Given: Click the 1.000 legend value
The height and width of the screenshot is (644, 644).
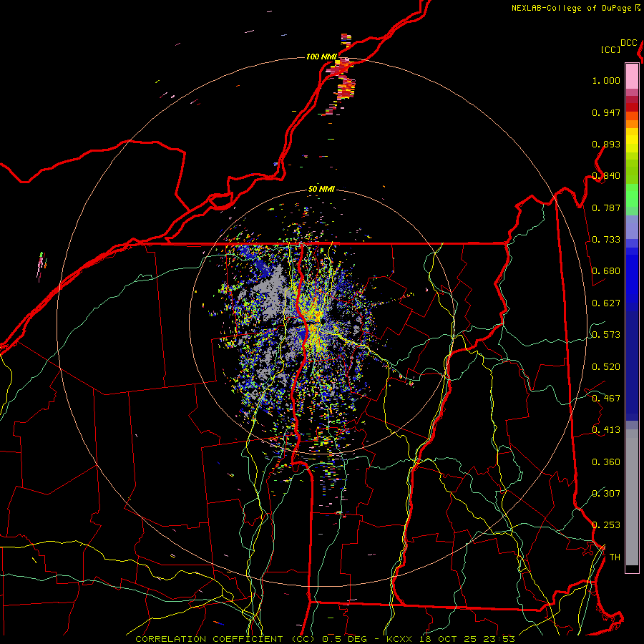Looking at the screenshot, I should (x=606, y=80).
